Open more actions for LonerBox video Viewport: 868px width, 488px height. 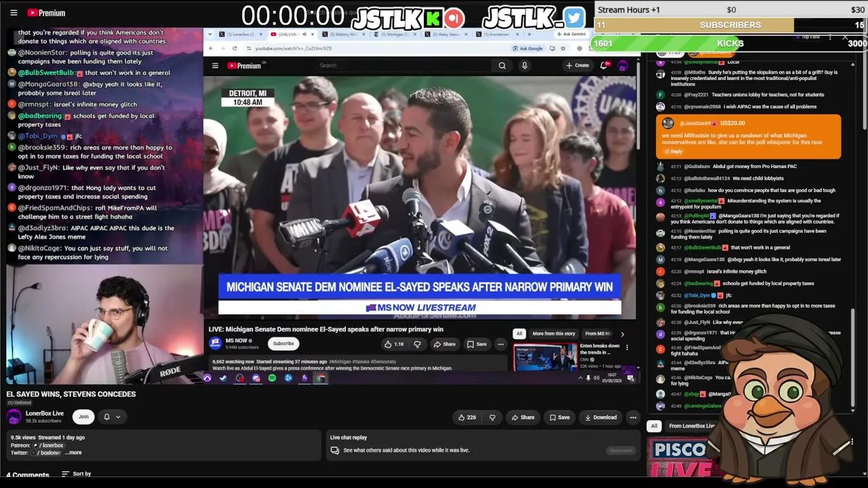click(x=633, y=418)
